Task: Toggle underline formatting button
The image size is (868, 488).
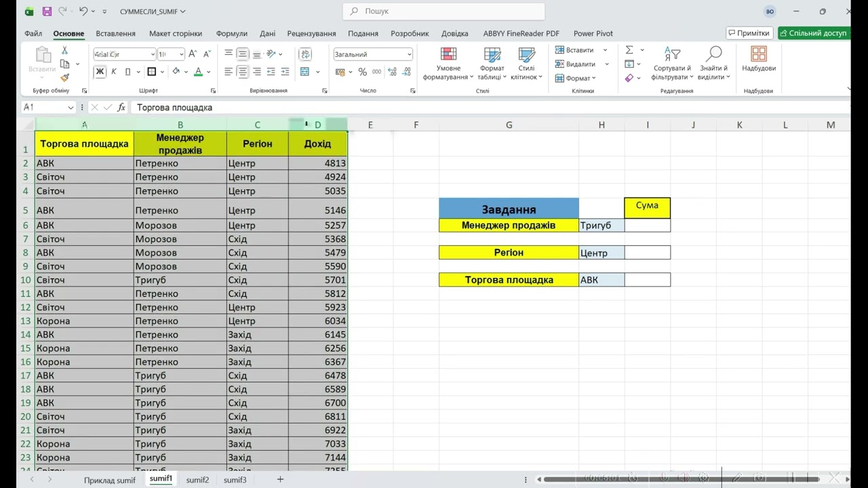Action: (x=127, y=72)
